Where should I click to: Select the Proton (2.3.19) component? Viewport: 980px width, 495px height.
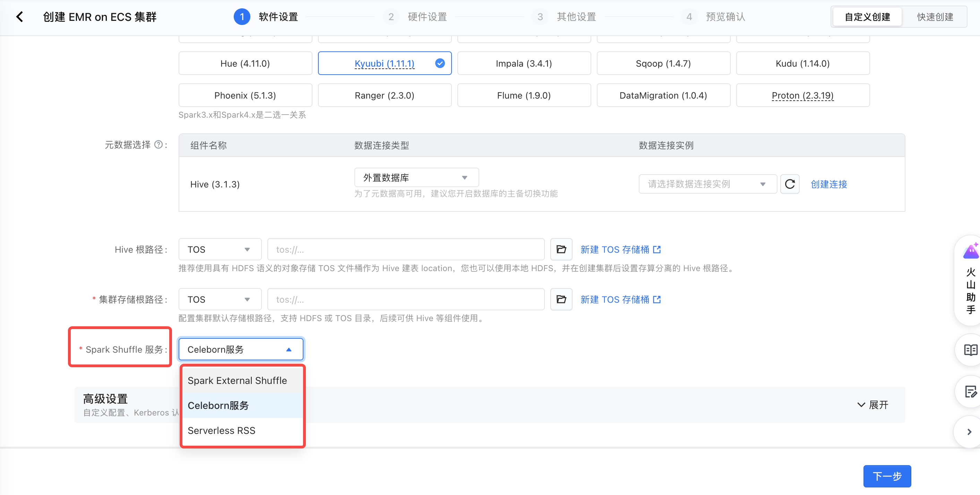pos(803,95)
